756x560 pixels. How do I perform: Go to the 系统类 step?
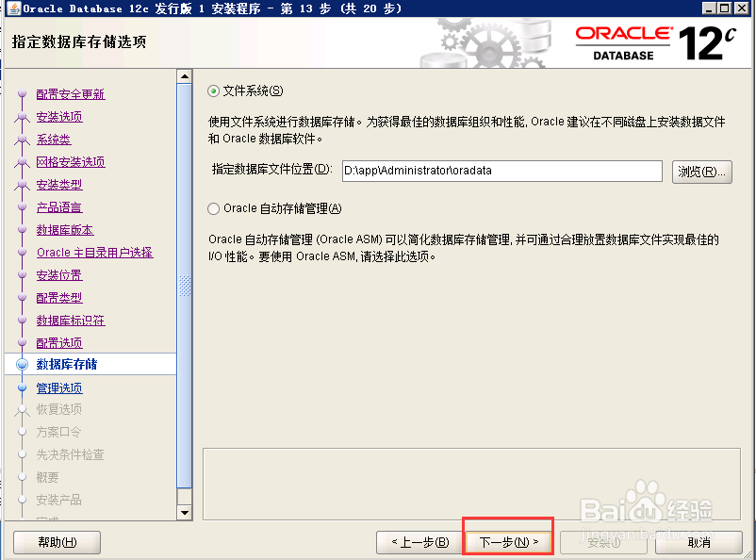53,139
